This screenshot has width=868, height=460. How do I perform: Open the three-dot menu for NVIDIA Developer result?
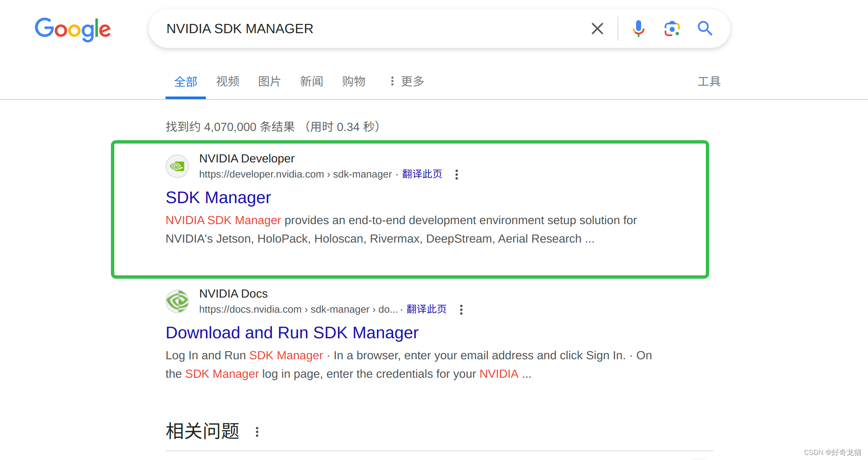pos(457,175)
